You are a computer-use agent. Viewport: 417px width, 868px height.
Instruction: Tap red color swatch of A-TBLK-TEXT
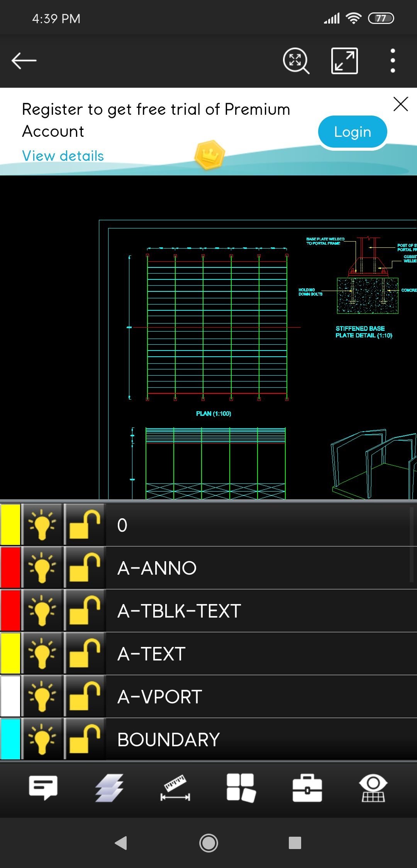(x=10, y=611)
